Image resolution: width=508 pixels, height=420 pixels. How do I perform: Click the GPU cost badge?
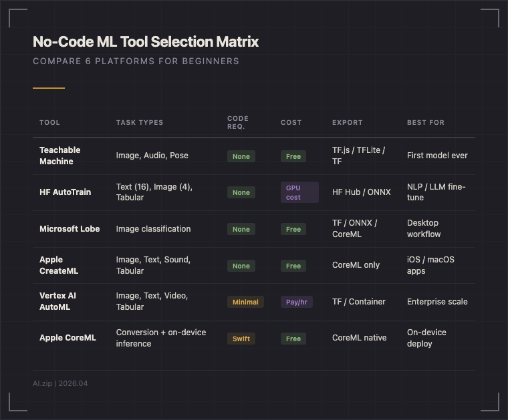pos(299,192)
